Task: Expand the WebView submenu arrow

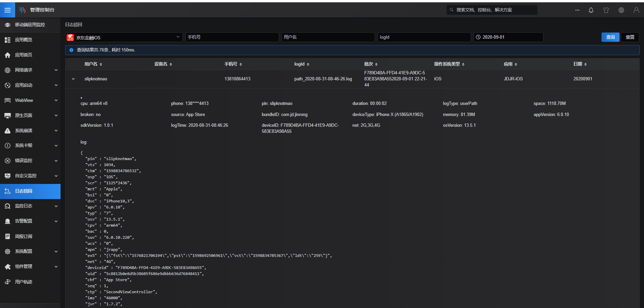Action: [x=56, y=101]
